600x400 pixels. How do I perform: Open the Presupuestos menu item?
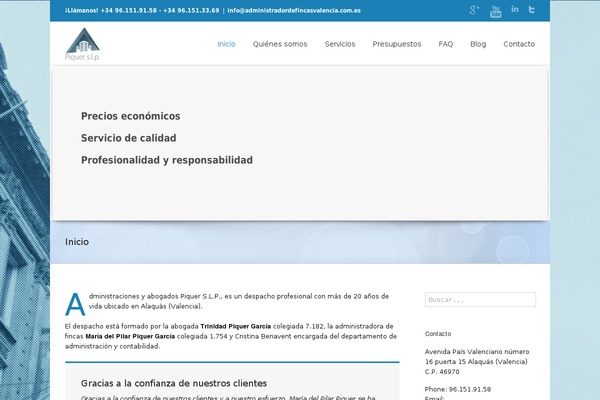click(x=397, y=44)
